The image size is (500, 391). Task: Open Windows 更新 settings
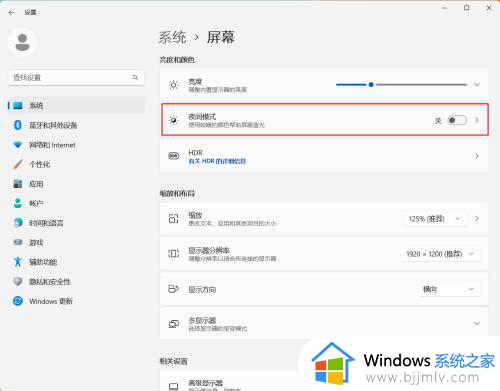(x=76, y=301)
